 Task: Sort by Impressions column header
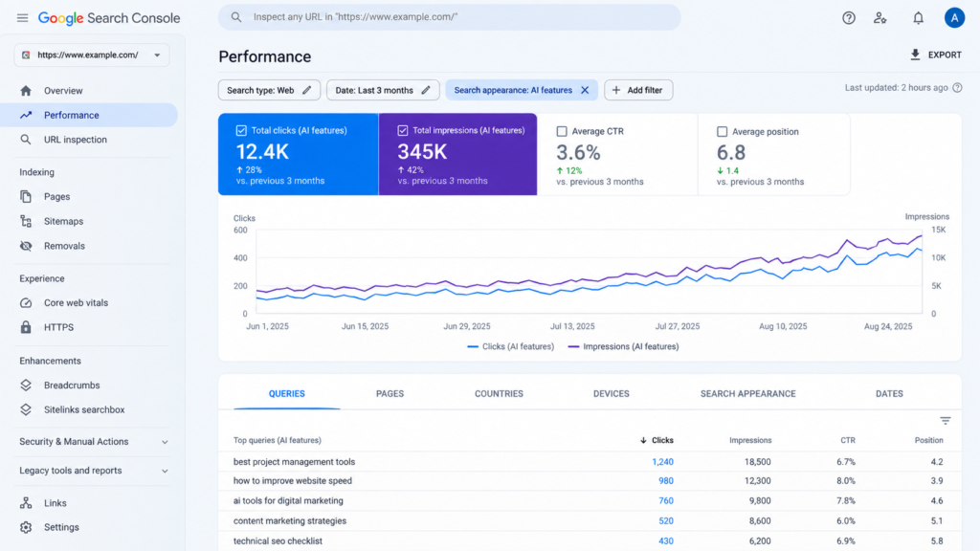(750, 440)
